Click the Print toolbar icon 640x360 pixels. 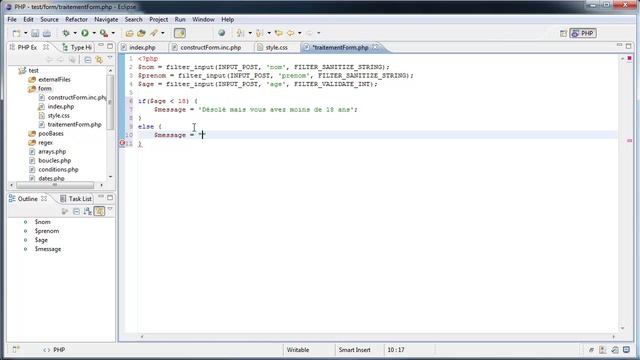coord(47,33)
